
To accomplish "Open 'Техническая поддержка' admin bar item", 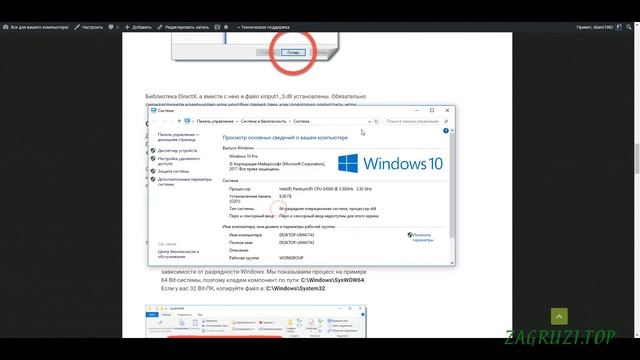I will click(x=263, y=27).
